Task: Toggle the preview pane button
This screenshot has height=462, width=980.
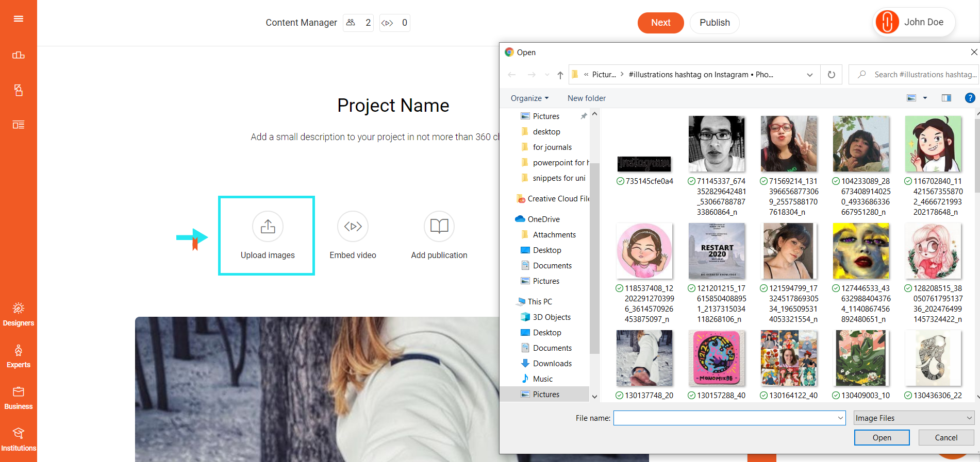Action: pos(946,98)
